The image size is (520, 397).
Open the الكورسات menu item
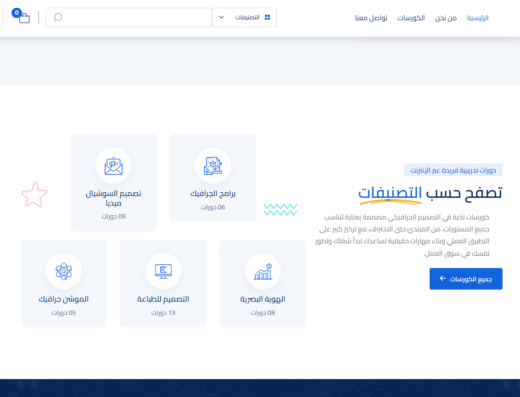[411, 18]
